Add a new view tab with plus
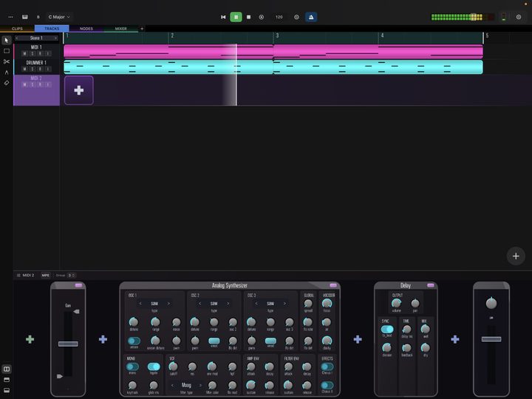Viewport: 532px width, 399px height. click(x=142, y=29)
